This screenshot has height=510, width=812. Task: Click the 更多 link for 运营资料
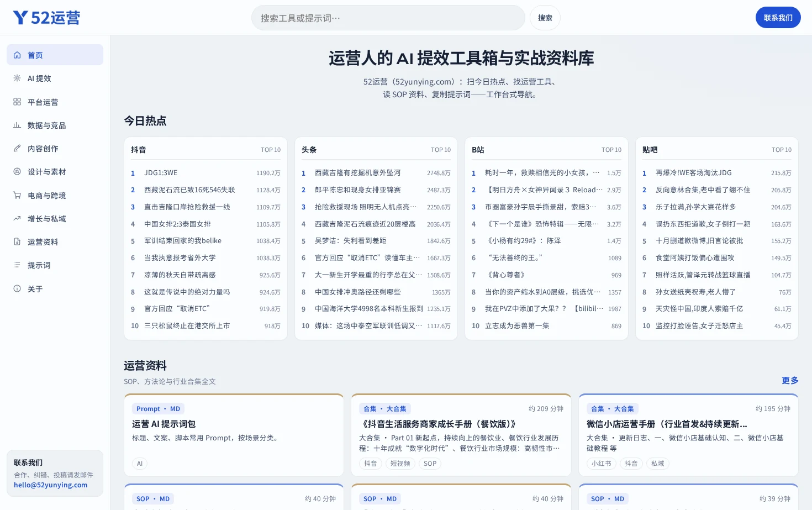point(790,381)
